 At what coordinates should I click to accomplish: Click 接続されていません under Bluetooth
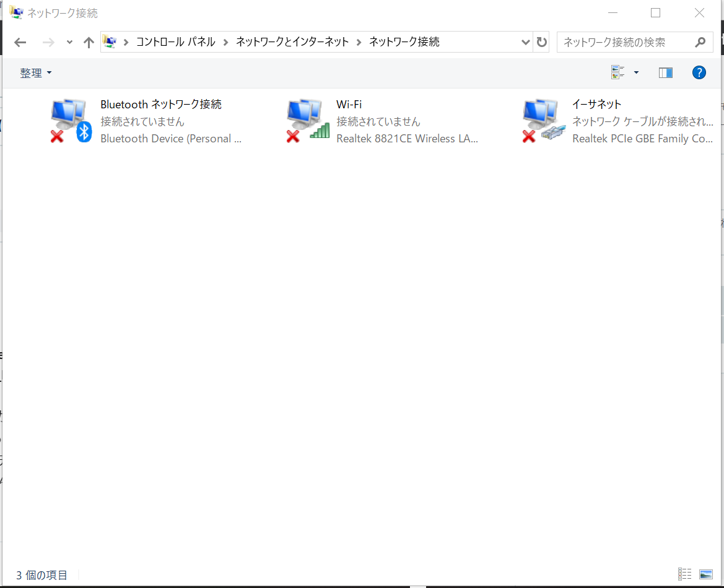point(142,121)
